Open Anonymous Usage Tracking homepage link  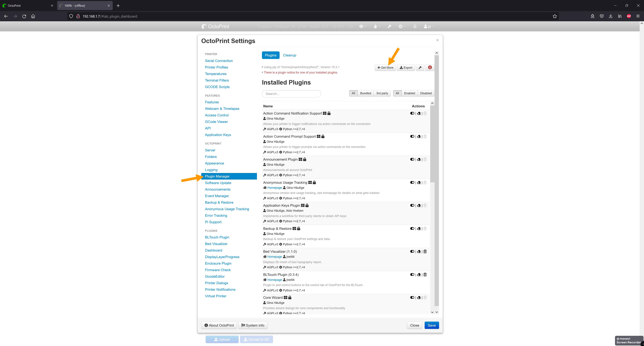tap(275, 188)
